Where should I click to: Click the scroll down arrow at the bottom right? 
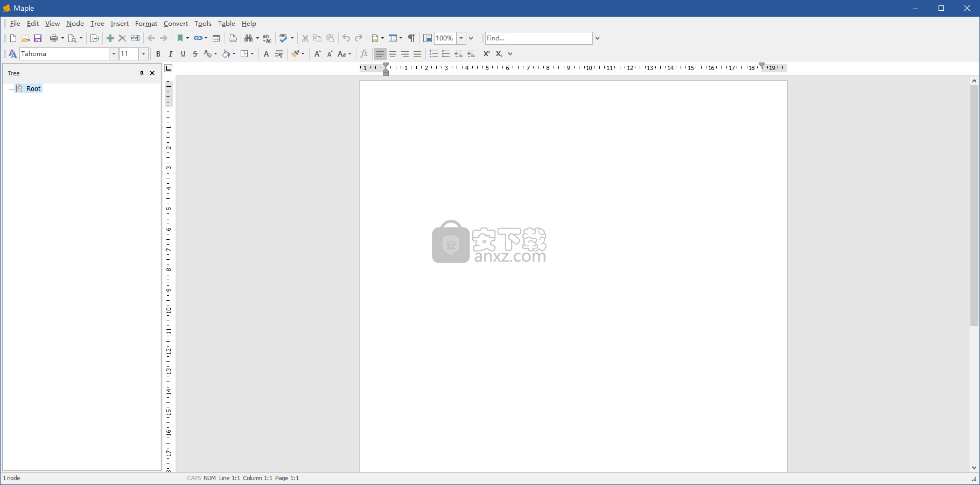click(x=974, y=468)
